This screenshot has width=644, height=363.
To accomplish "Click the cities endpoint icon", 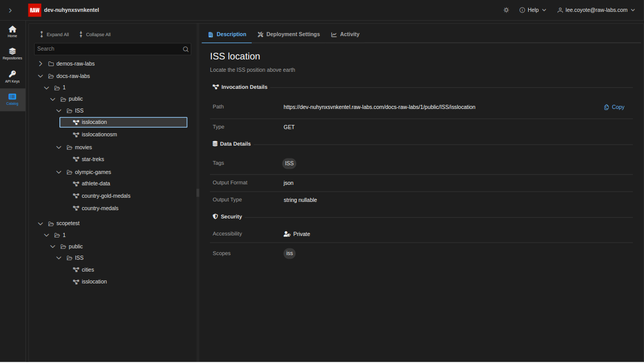I will tap(75, 270).
